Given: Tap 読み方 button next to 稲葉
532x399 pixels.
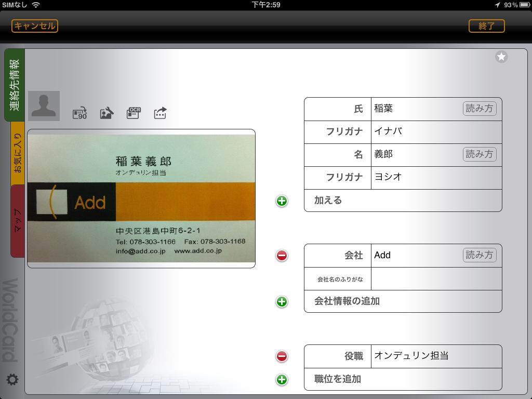Looking at the screenshot, I should (x=479, y=109).
